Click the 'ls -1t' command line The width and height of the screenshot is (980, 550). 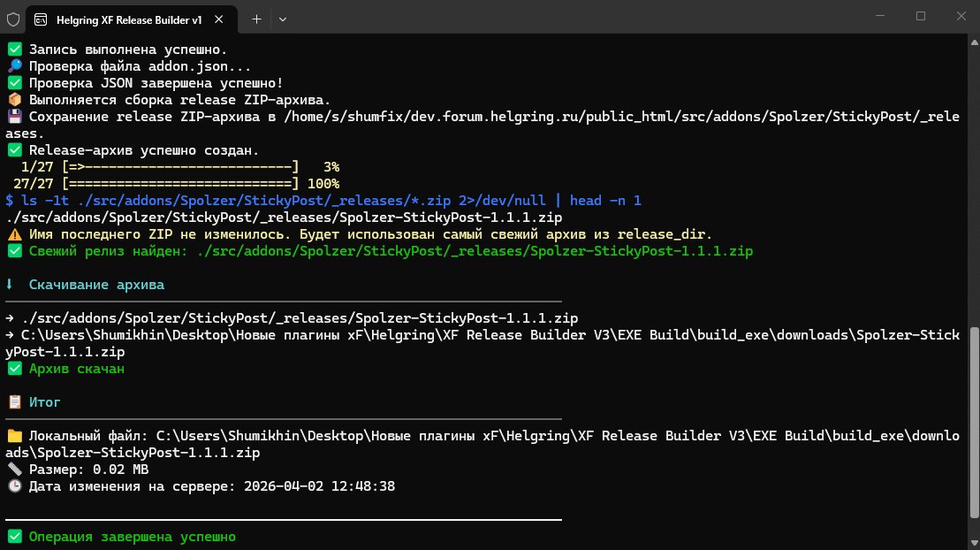pyautogui.click(x=323, y=201)
